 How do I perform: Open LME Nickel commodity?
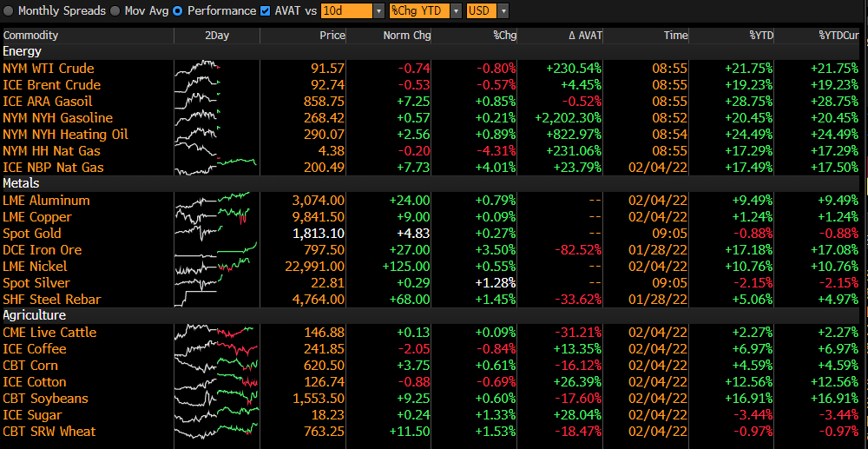point(35,267)
